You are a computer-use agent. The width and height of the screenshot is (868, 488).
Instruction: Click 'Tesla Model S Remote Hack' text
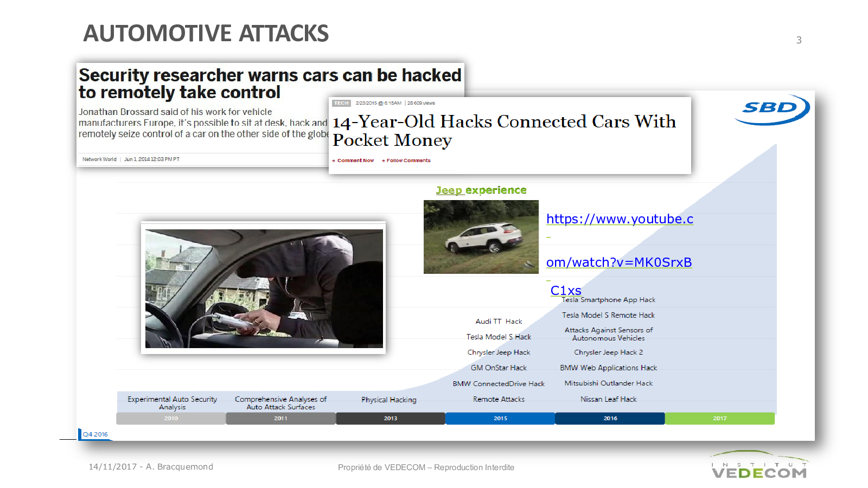[x=608, y=315]
